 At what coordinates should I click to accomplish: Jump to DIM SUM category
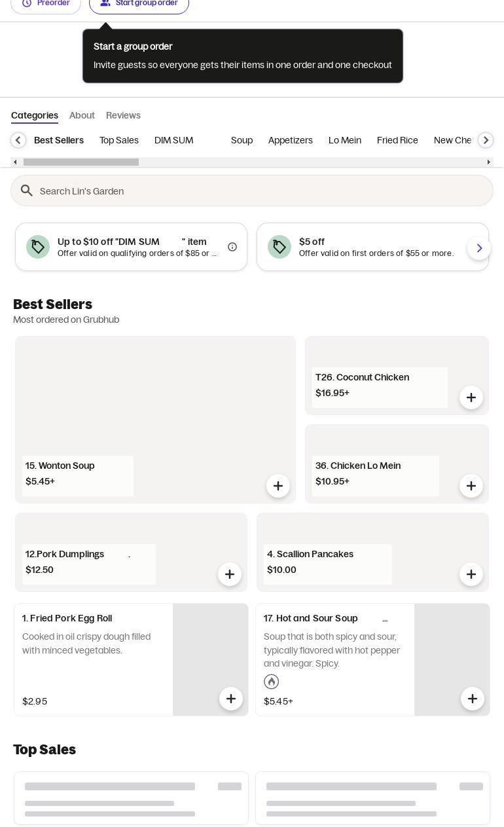pyautogui.click(x=173, y=140)
